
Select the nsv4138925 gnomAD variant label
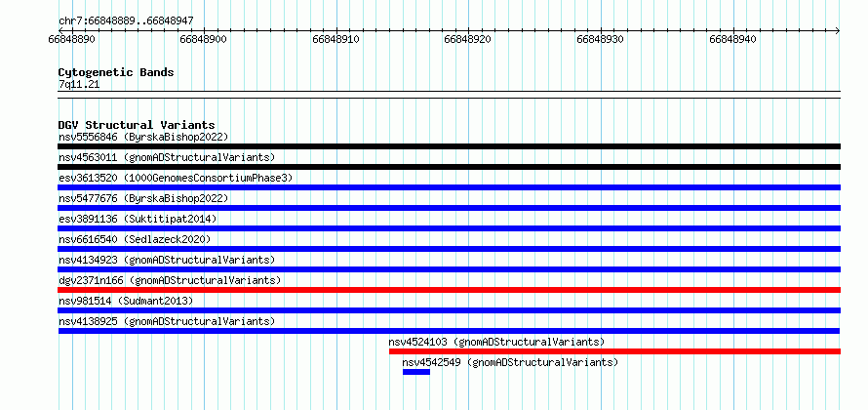click(x=167, y=321)
